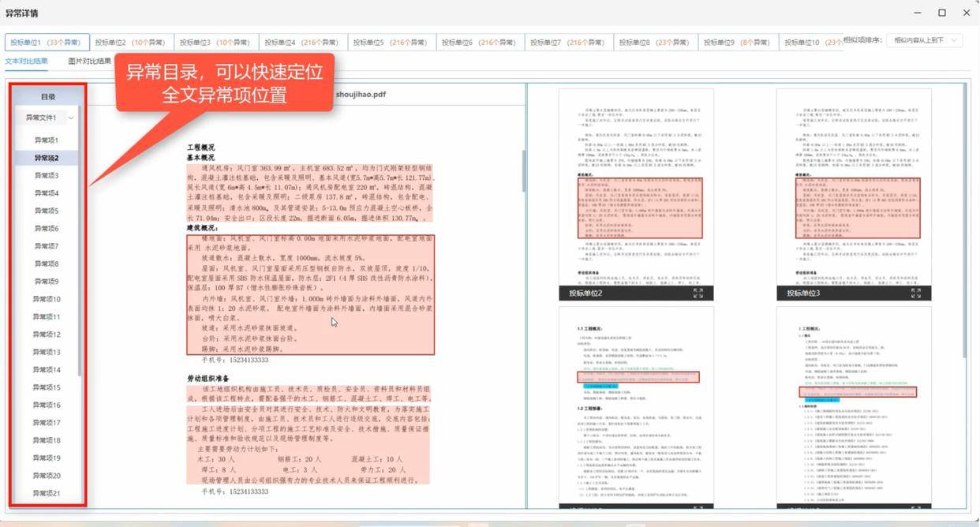980x527 pixels.
Task: Jump to 异常项8 in the directory
Action: (47, 263)
